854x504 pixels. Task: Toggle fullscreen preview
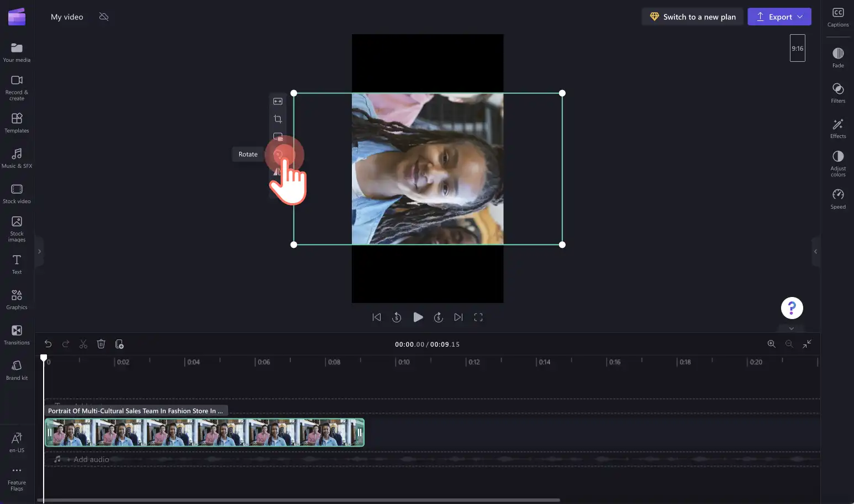tap(478, 317)
